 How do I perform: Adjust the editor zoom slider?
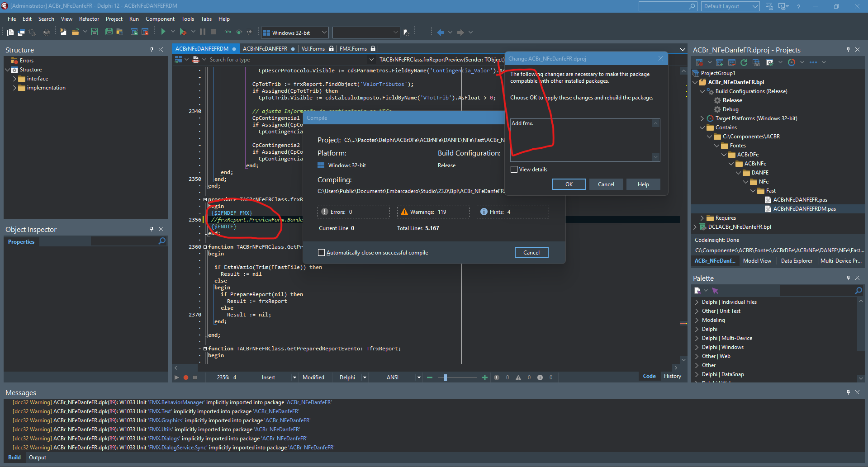tap(445, 377)
